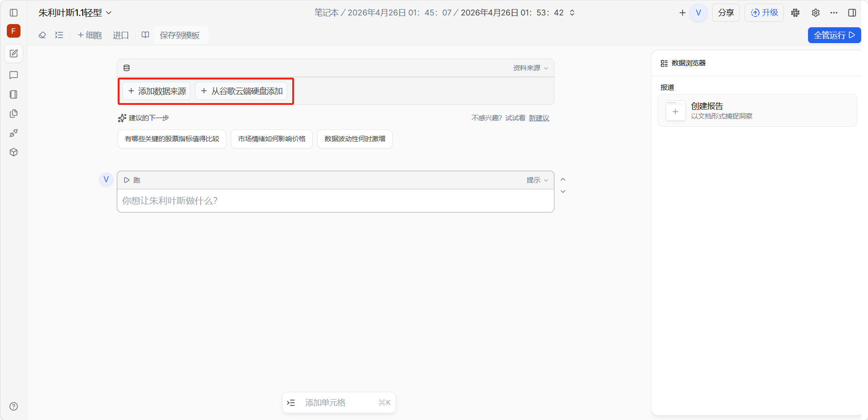Click the ⌘K shortcut hint

coord(384,403)
